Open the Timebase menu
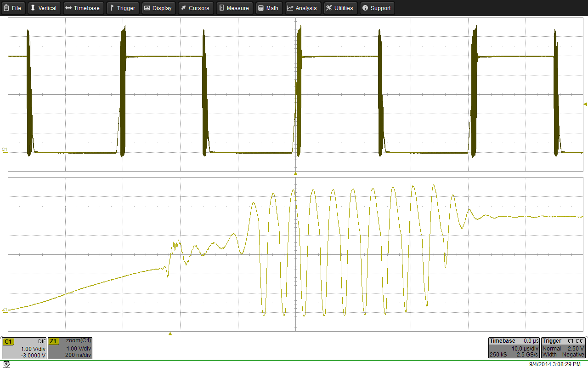 [83, 8]
